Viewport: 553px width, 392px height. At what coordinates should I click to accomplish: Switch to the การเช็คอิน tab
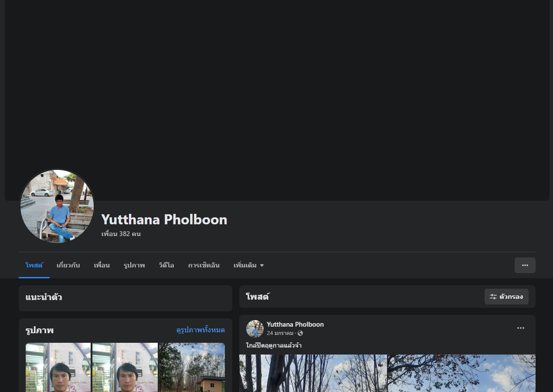tap(204, 265)
